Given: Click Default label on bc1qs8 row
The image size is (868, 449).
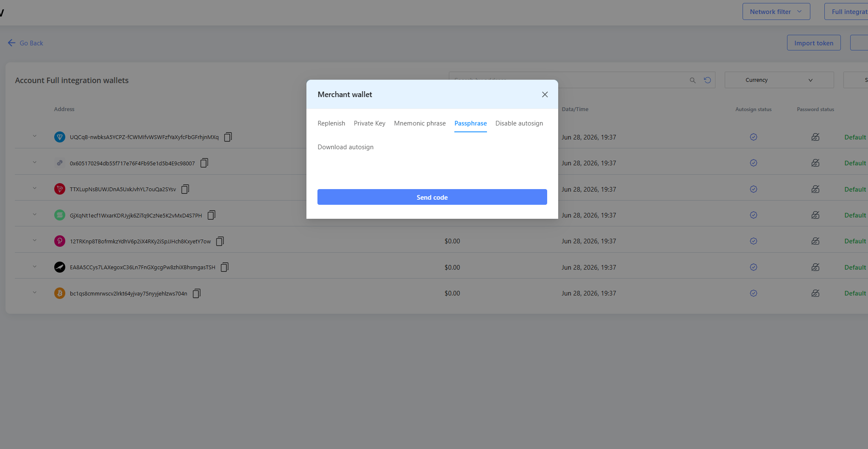Looking at the screenshot, I should point(855,293).
